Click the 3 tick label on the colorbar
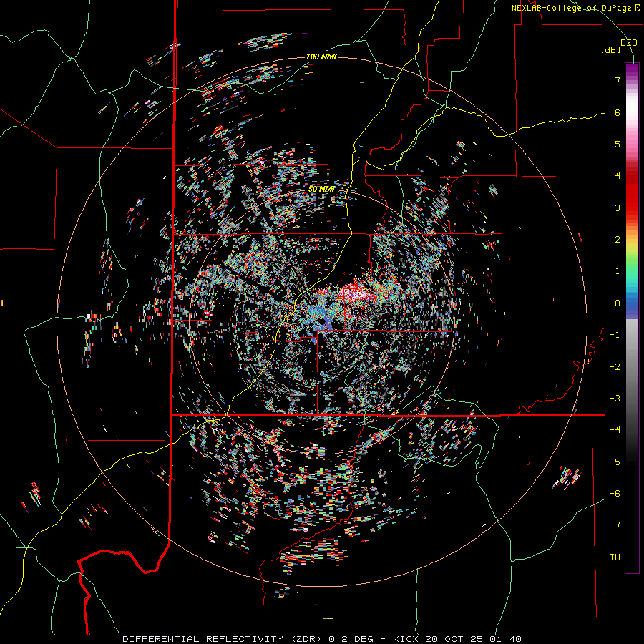 (618, 208)
